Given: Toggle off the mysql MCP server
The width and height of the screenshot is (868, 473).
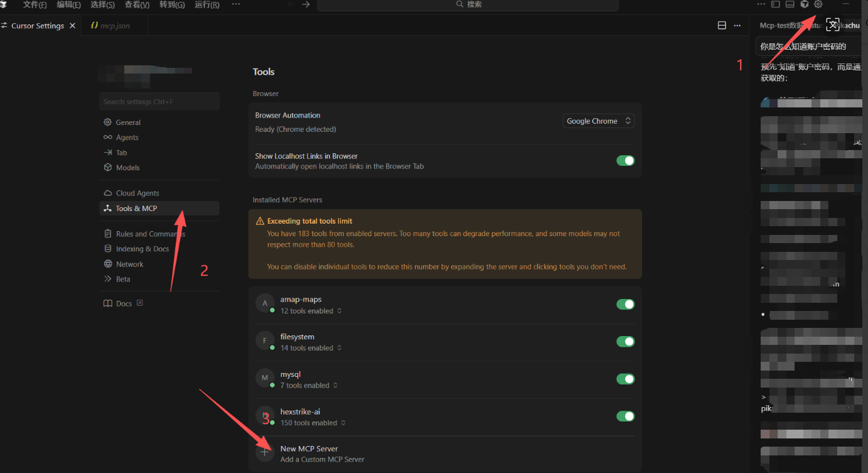Looking at the screenshot, I should 625,379.
